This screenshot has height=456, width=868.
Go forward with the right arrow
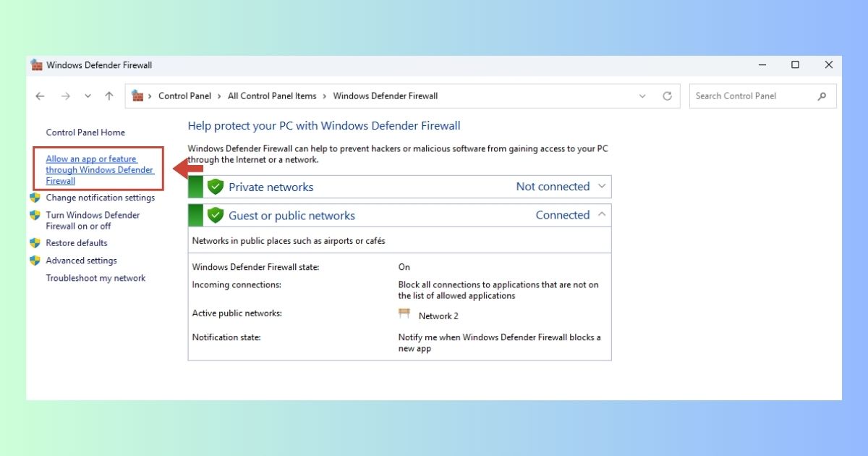tap(65, 96)
